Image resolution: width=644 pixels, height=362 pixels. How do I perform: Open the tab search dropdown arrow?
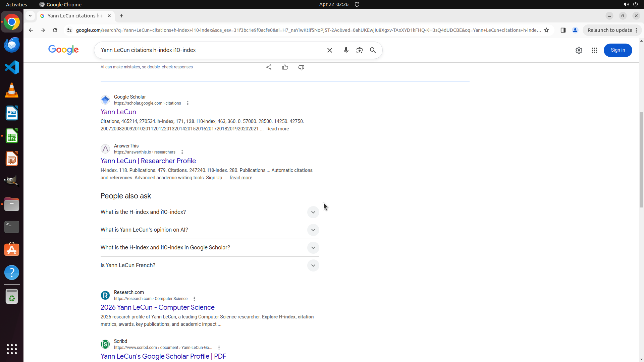(x=30, y=16)
